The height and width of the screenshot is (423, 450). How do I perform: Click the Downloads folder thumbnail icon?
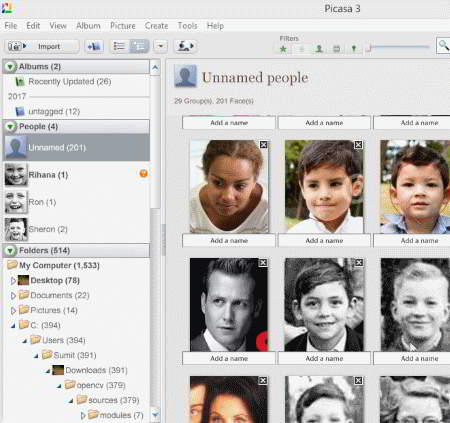pyautogui.click(x=58, y=370)
